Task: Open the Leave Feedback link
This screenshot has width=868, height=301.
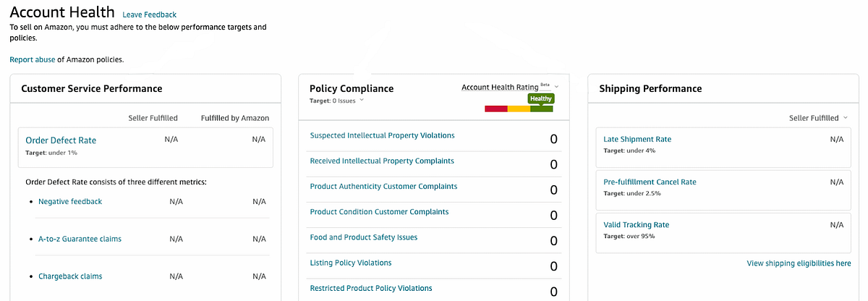Action: [x=149, y=14]
